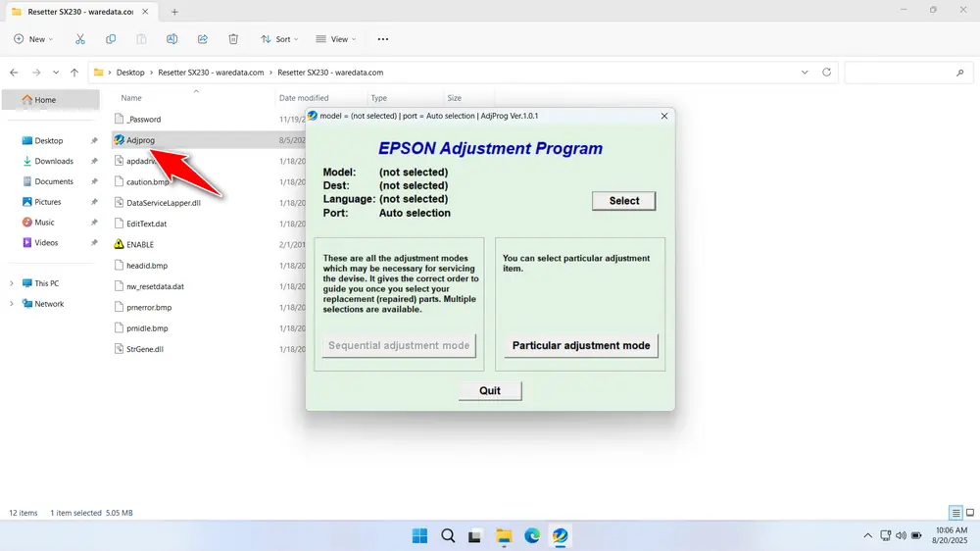The image size is (980, 551).
Task: Click the Share icon in Explorer toolbar
Action: (203, 39)
